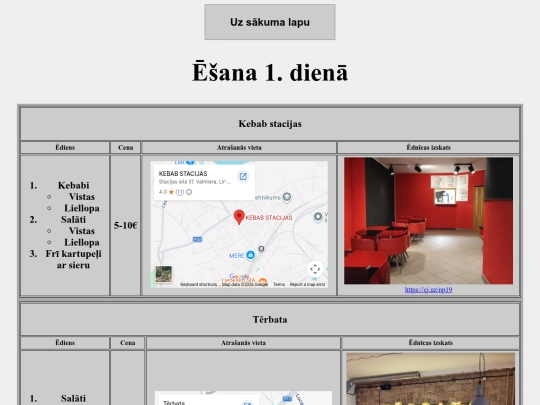
Task: Click the 'Tērbata' map card title
Action: [174, 403]
